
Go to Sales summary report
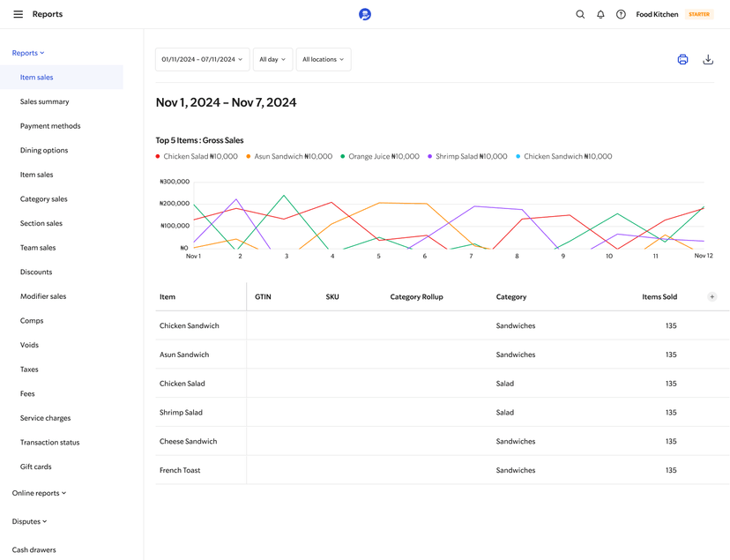44,101
